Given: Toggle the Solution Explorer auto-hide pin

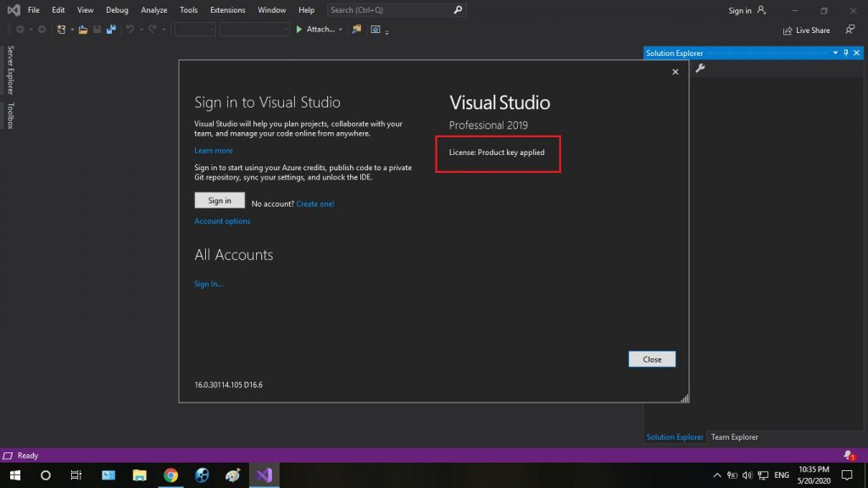Looking at the screenshot, I should click(845, 53).
